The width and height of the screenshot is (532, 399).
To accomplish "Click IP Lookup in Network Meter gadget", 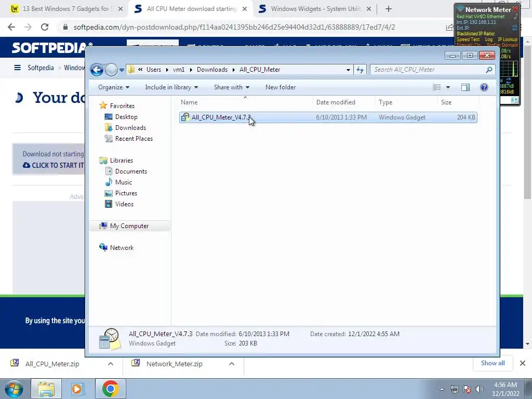I will pyautogui.click(x=508, y=39).
